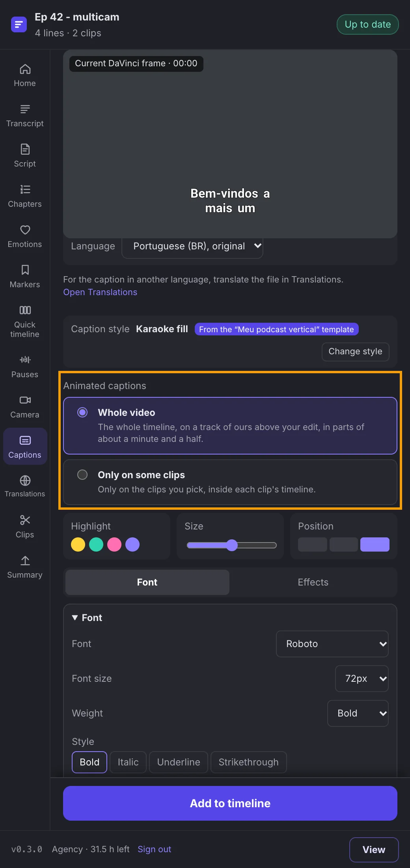This screenshot has height=868, width=410.
Task: Select the Whole video radio option
Action: [x=230, y=426]
